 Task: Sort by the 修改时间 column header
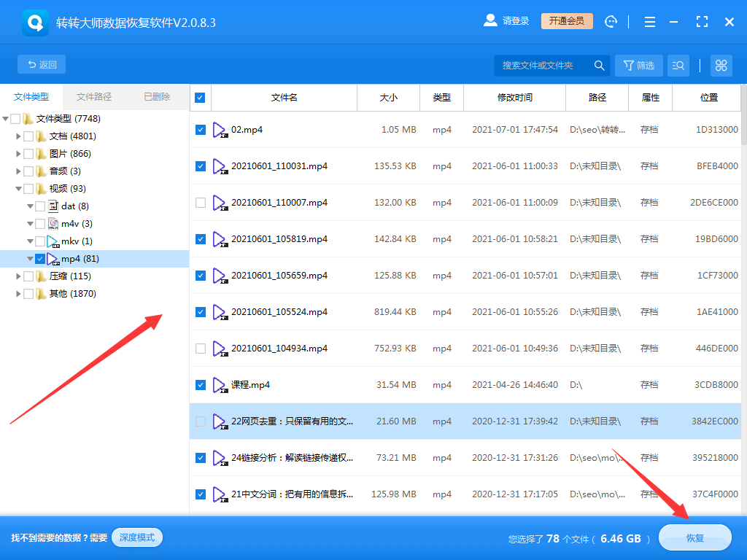tap(514, 98)
